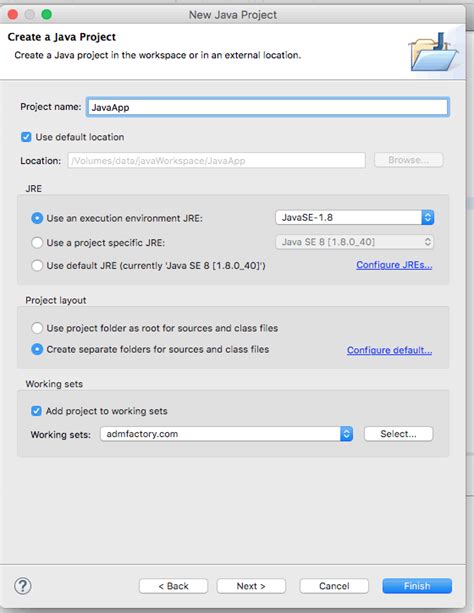Image resolution: width=474 pixels, height=613 pixels.
Task: Click the 'Project layout' section label
Action: (56, 300)
